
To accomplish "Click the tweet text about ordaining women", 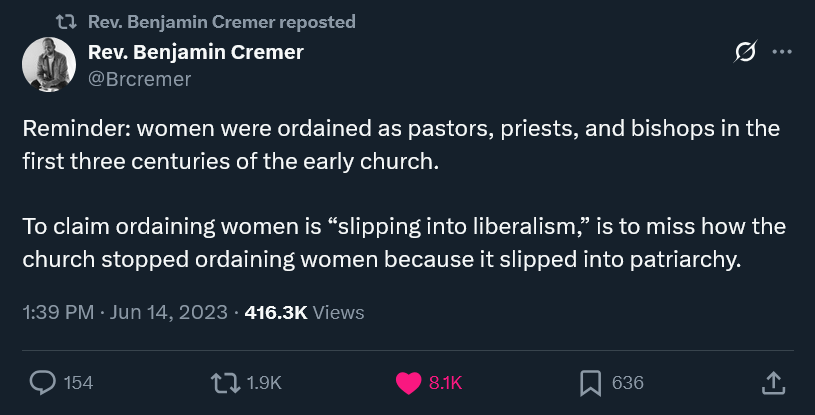I will [400, 193].
